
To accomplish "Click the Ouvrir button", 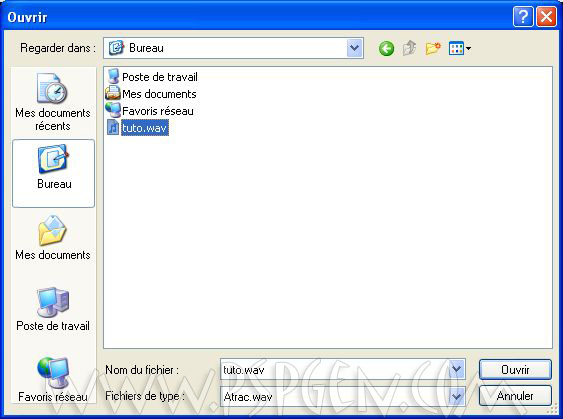I will (x=515, y=369).
